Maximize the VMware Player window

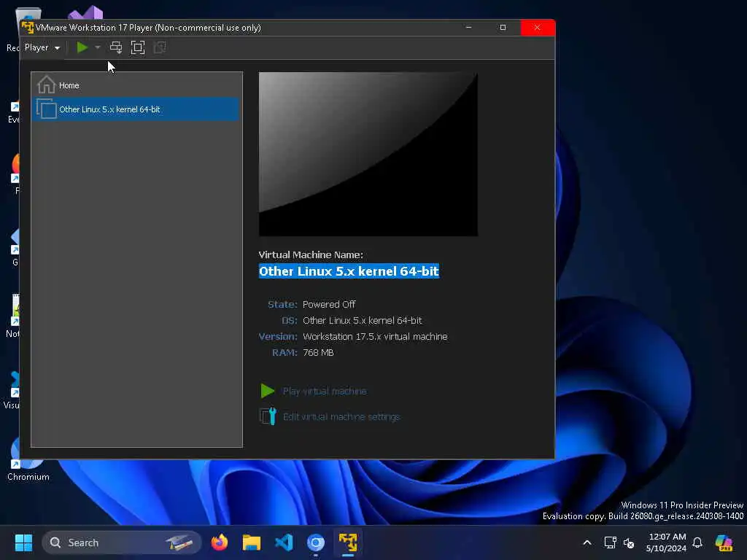(503, 28)
